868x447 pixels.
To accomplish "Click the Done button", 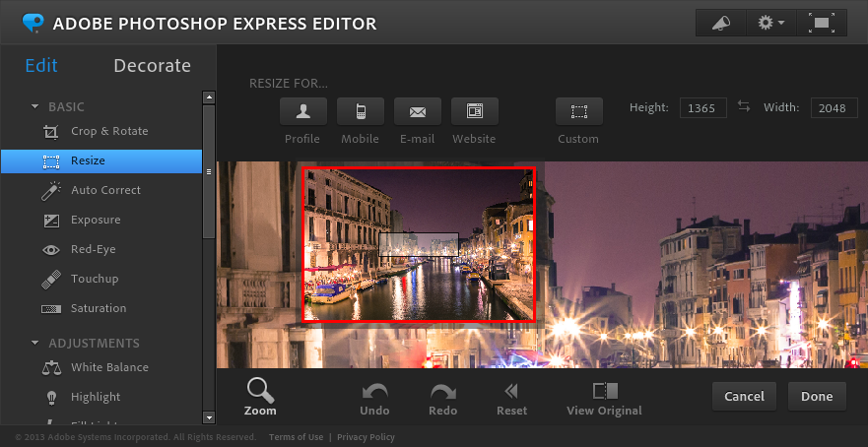I will coord(817,397).
